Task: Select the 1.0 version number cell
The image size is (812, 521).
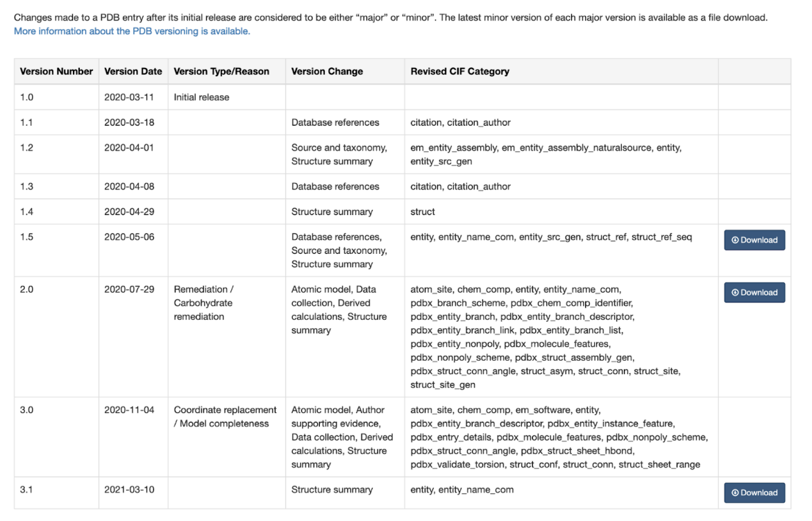Action: coord(27,97)
